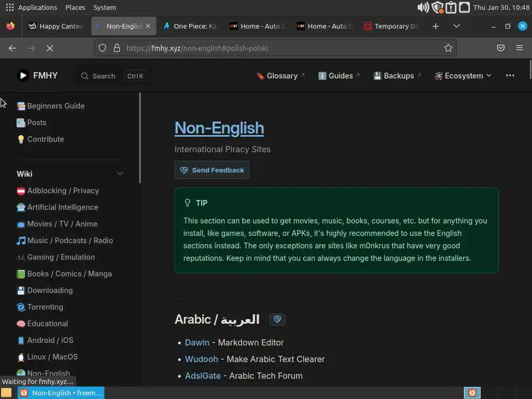
Task: Bookmark this page with star icon
Action: 448,48
